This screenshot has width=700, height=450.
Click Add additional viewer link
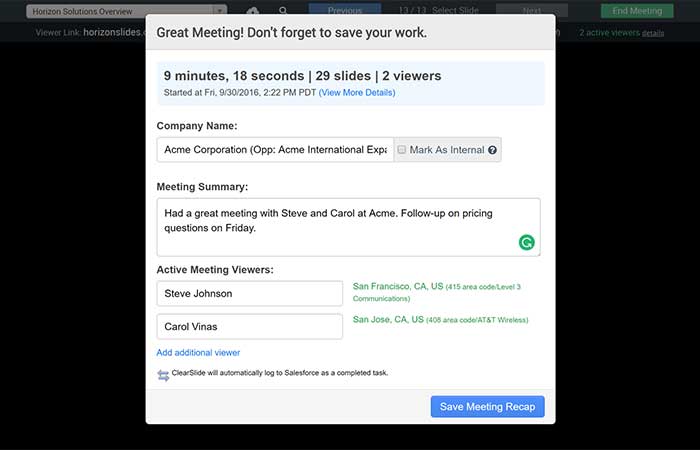[198, 352]
